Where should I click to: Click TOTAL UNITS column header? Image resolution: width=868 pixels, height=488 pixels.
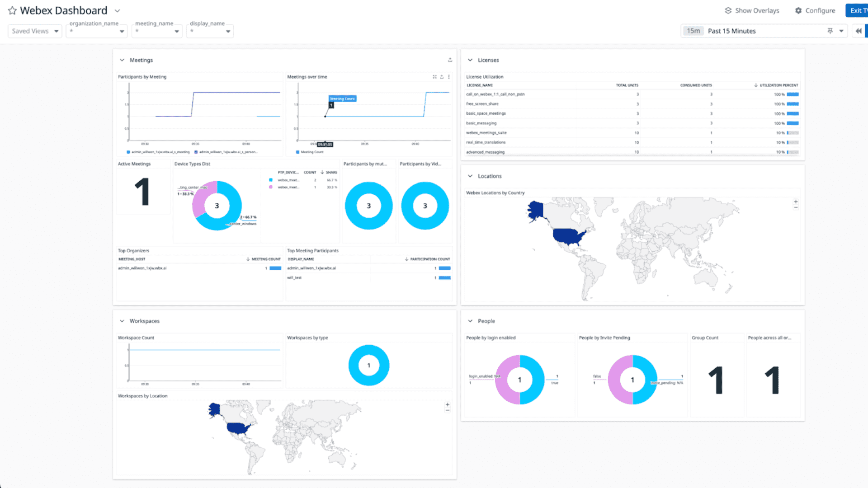pos(627,85)
